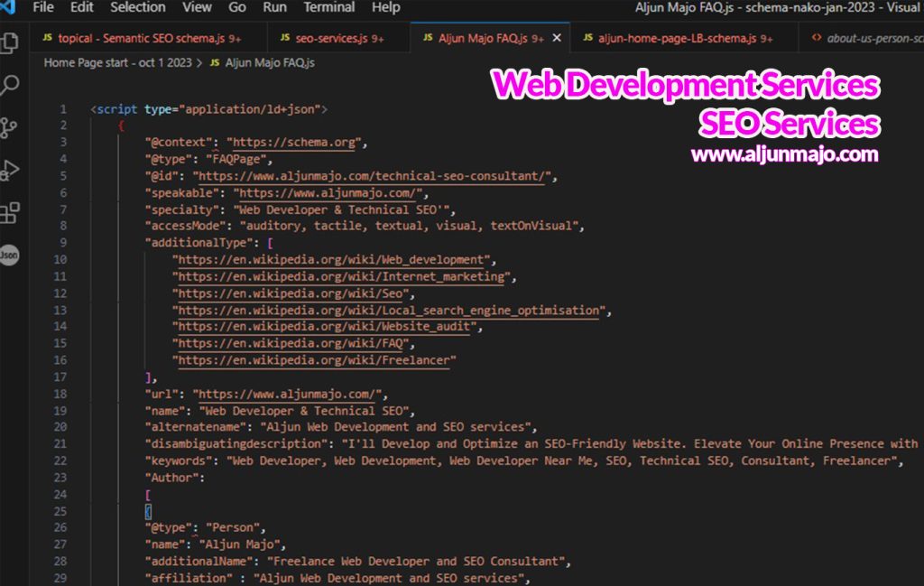The width and height of the screenshot is (924, 586).
Task: Open the https://schema.org link on line 3
Action: tap(293, 143)
